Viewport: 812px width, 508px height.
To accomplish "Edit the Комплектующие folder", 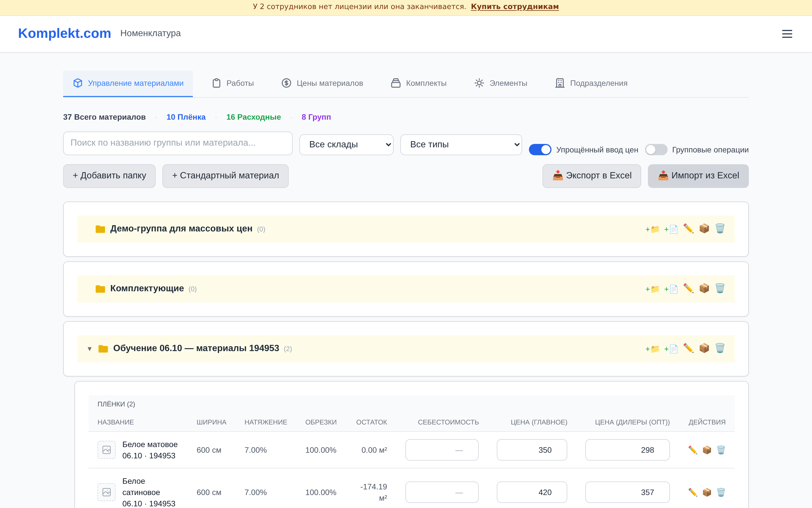I will click(x=688, y=288).
